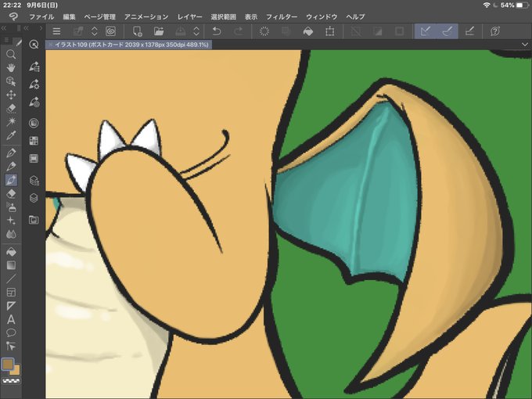Image resolution: width=532 pixels, height=399 pixels.
Task: Create a new canvas from command bar
Action: [137, 31]
